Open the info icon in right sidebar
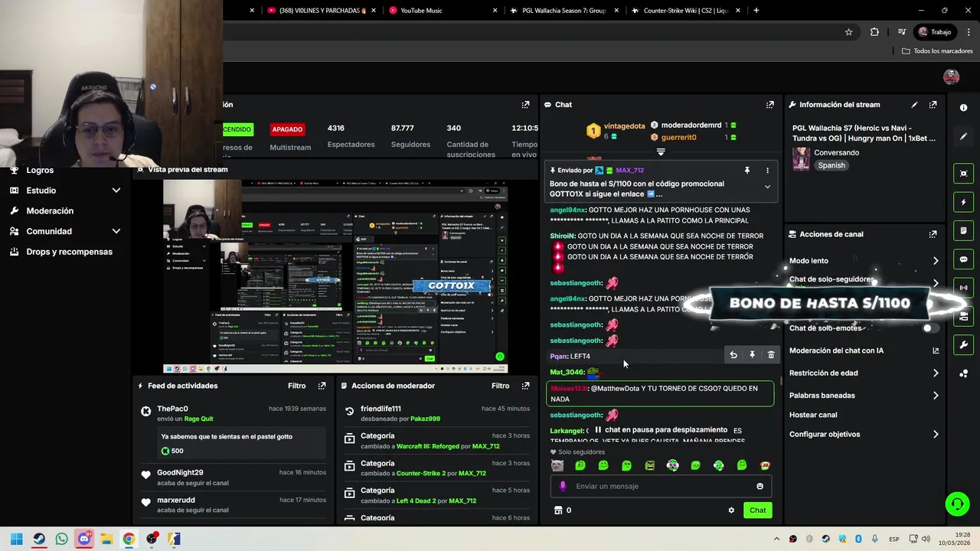 point(963,108)
